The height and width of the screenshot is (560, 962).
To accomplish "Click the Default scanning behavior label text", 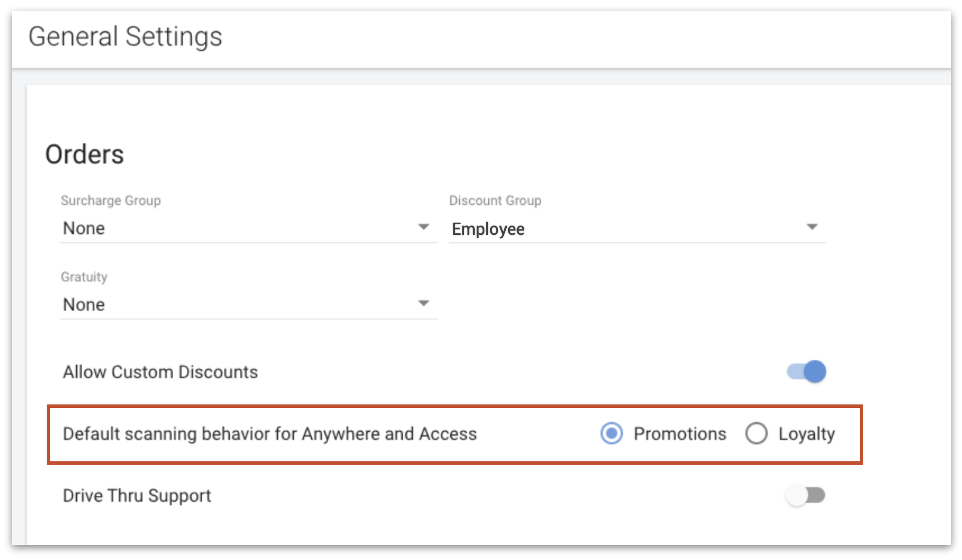I will click(x=270, y=434).
